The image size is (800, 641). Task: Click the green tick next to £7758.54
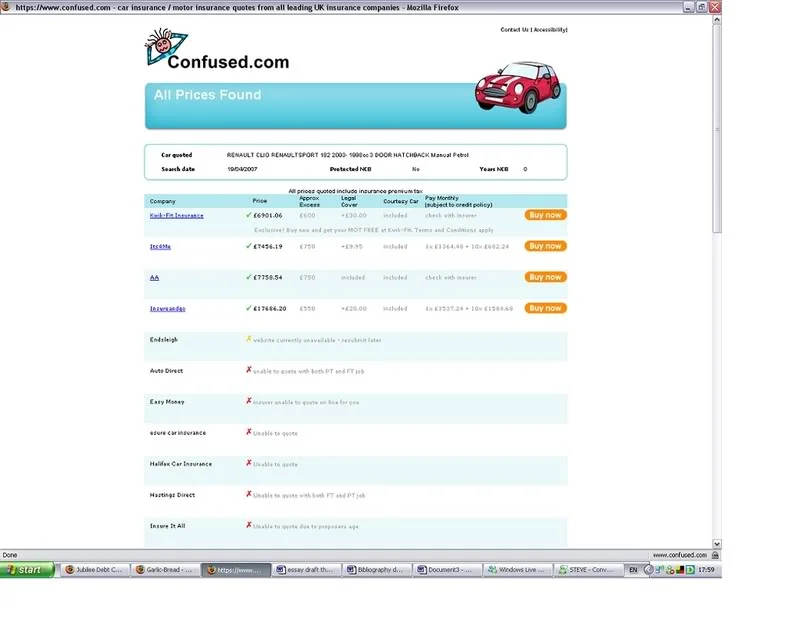(x=249, y=277)
